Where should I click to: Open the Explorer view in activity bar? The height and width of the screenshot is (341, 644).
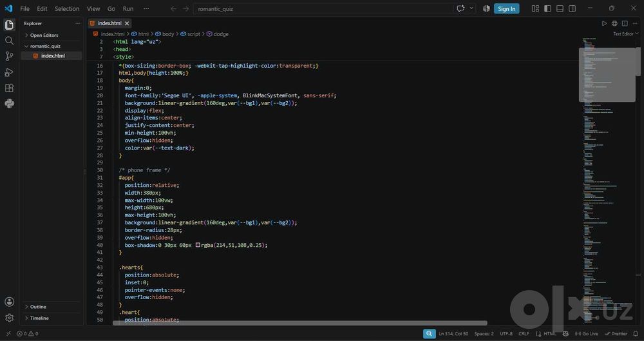[x=9, y=24]
